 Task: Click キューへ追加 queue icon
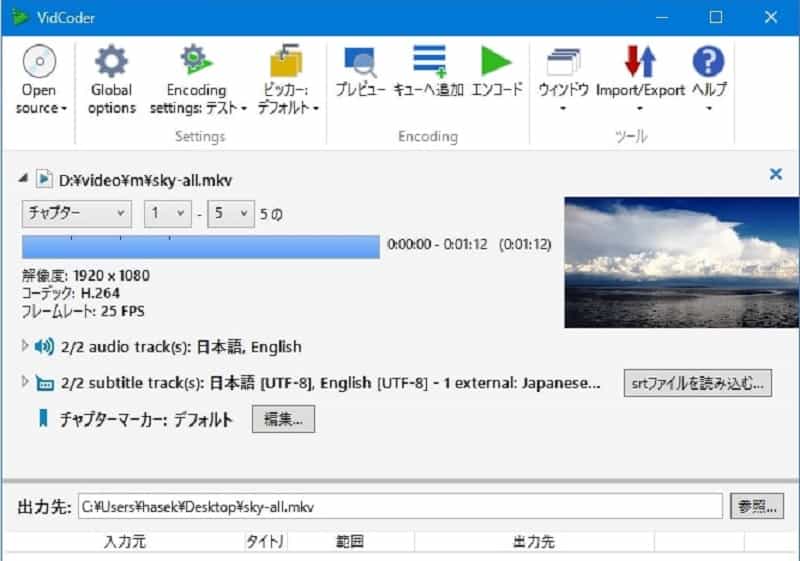point(429,61)
